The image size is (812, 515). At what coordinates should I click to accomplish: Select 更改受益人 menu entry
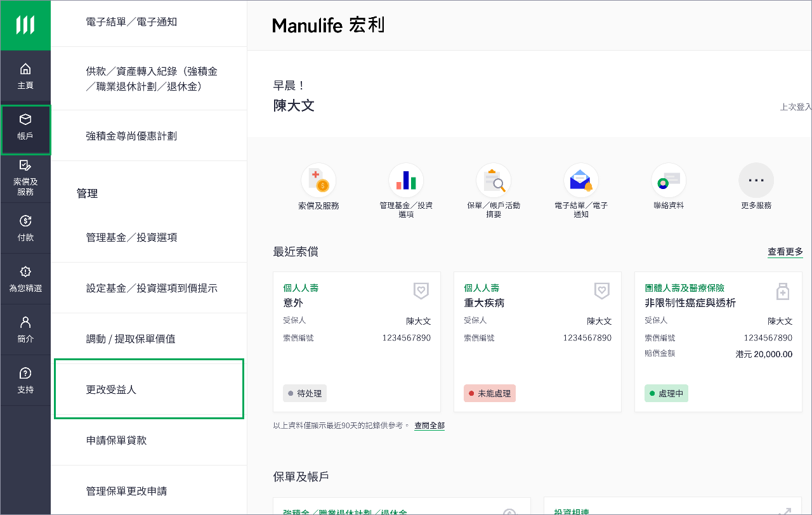point(148,389)
